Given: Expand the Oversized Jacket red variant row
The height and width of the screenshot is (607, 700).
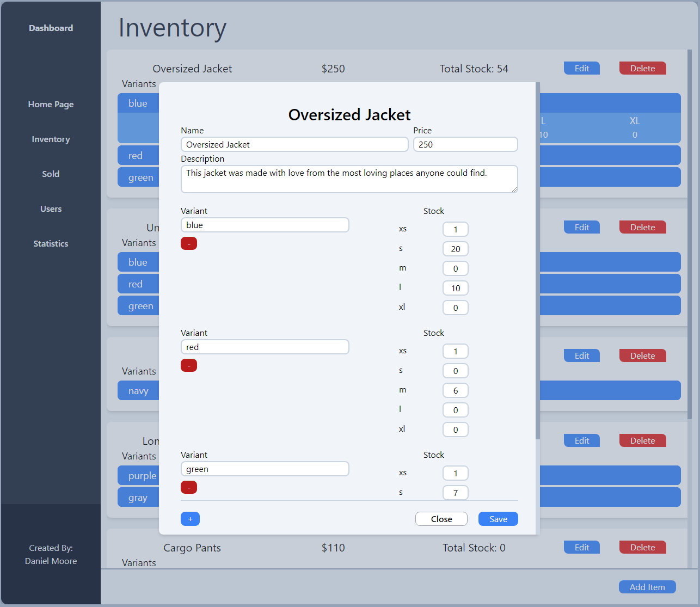Looking at the screenshot, I should [x=399, y=155].
